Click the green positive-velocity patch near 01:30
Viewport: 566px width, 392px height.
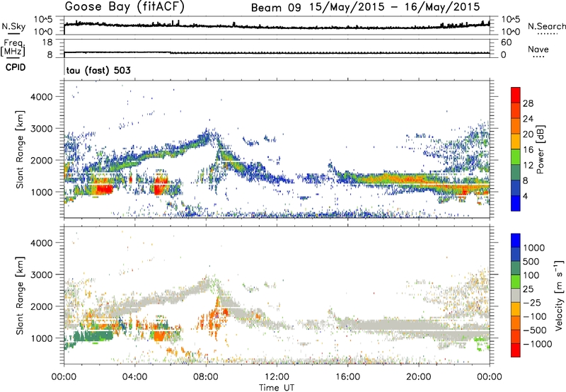[x=93, y=337]
